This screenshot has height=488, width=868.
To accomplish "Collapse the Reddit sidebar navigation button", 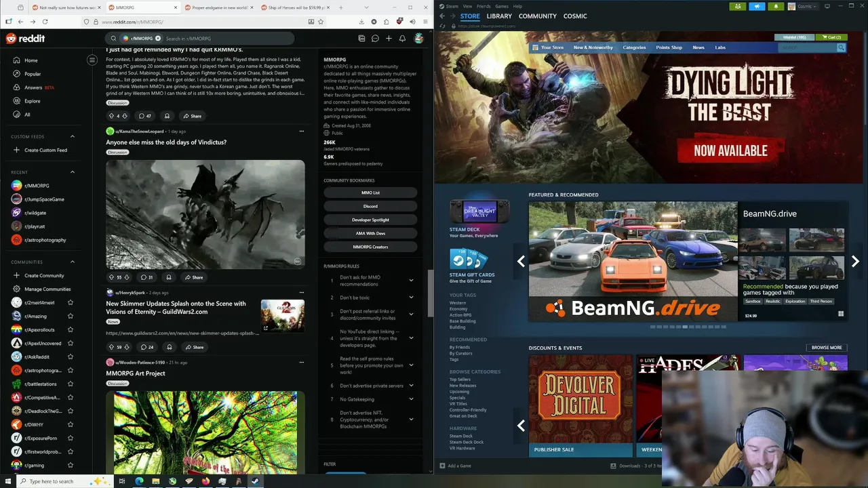I will [92, 60].
